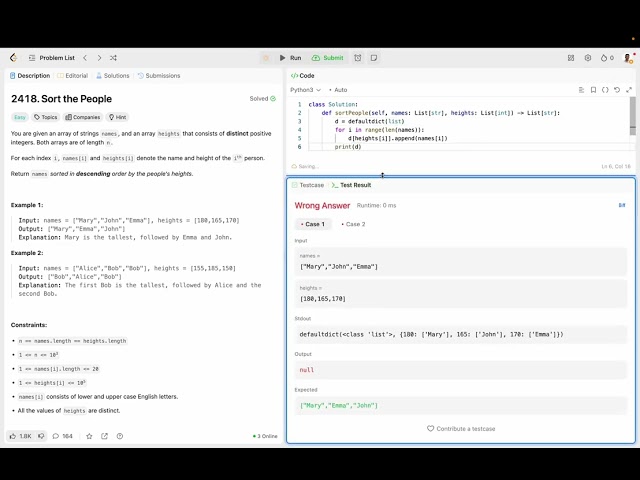The height and width of the screenshot is (480, 640).
Task: Open the notes icon beside the timer
Action: tap(374, 58)
